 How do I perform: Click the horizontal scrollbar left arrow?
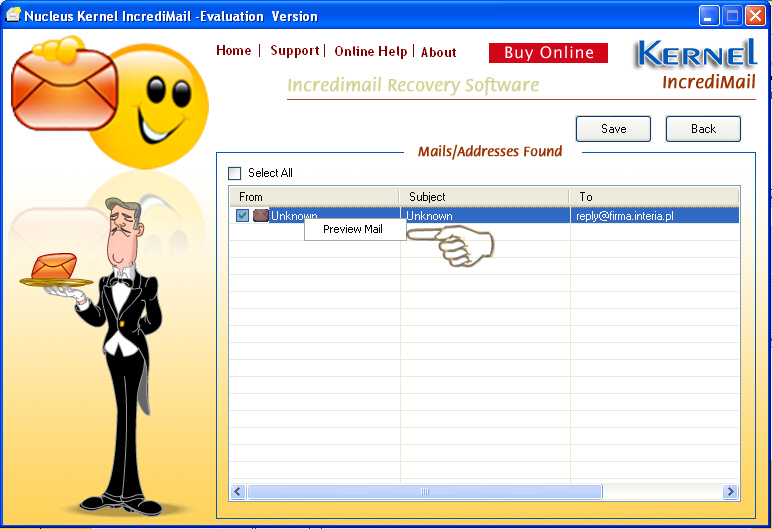[x=238, y=491]
